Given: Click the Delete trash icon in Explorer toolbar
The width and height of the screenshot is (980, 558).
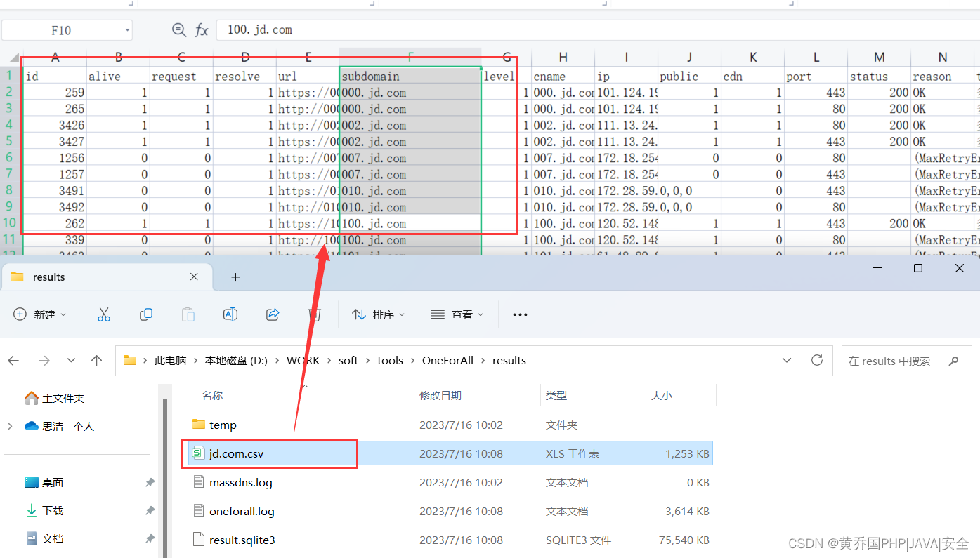Looking at the screenshot, I should point(315,314).
